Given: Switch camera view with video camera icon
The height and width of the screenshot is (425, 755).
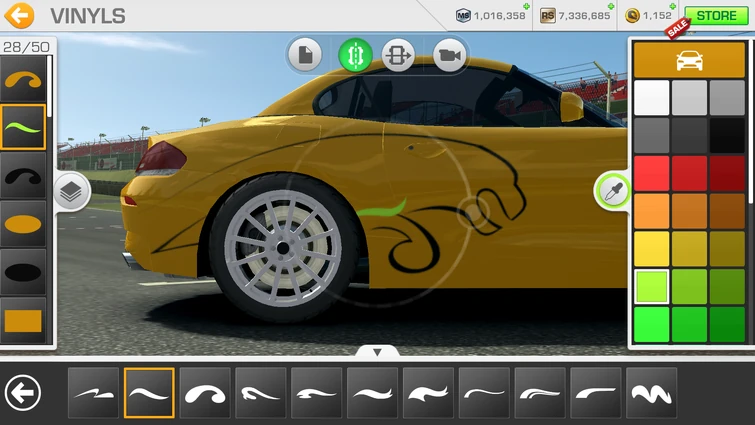Looking at the screenshot, I should 449,55.
